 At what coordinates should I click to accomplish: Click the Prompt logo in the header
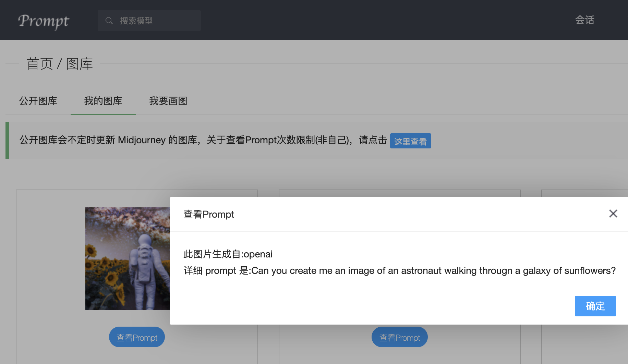click(44, 21)
